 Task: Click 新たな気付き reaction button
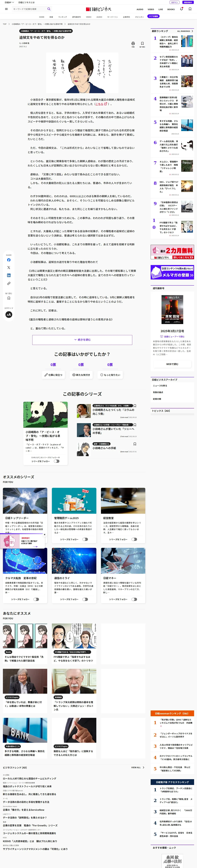pos(81,375)
